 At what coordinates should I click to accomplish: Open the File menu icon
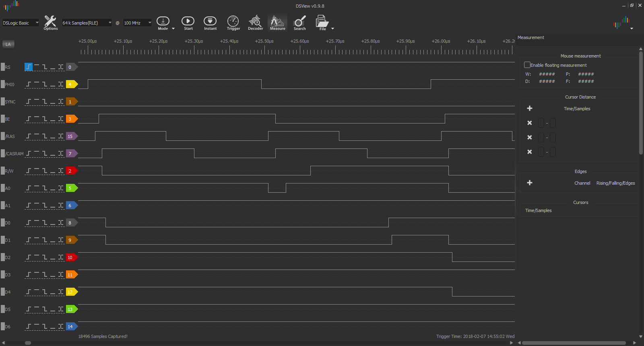pyautogui.click(x=322, y=23)
